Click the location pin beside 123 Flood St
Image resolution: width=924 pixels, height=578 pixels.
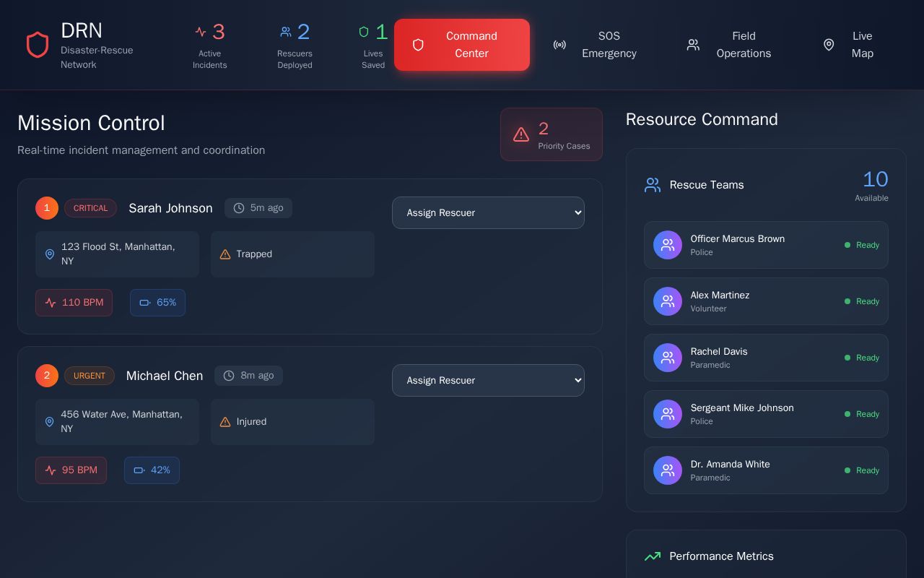pos(50,254)
